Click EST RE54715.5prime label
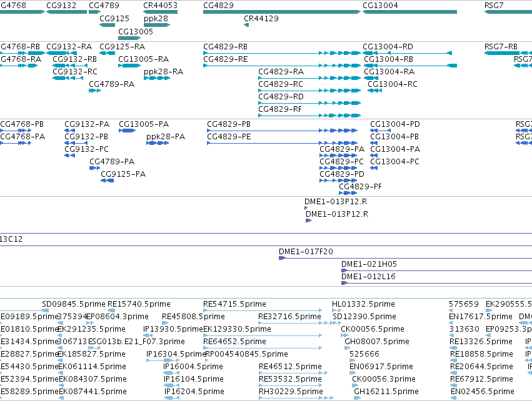Screen dimensions: 532x401 (x=234, y=304)
